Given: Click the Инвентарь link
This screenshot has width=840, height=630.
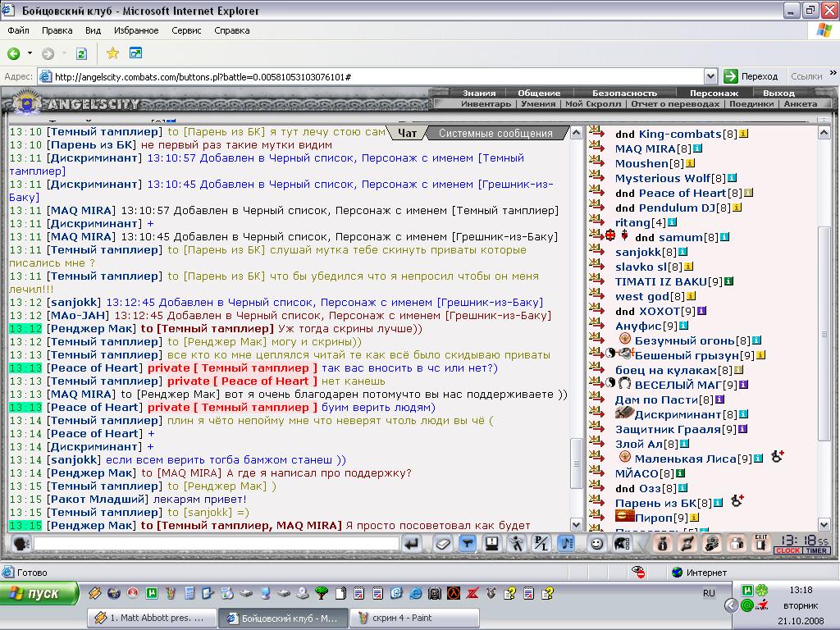Looking at the screenshot, I should [486, 104].
